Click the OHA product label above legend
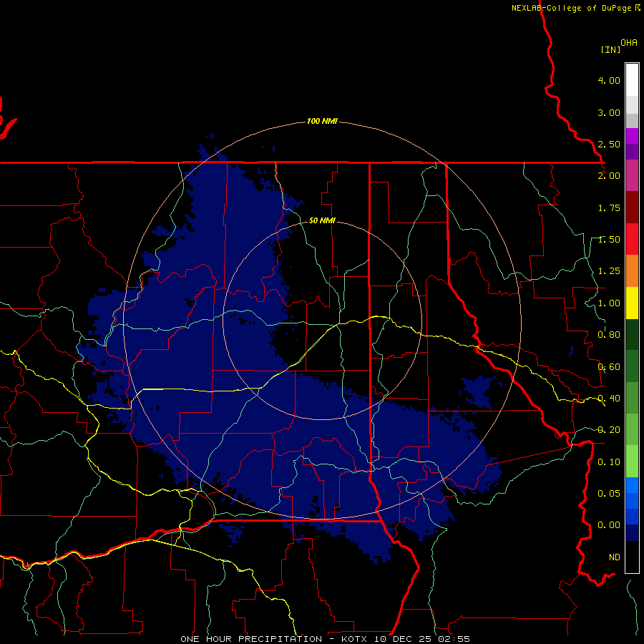The height and width of the screenshot is (644, 644). click(x=629, y=43)
